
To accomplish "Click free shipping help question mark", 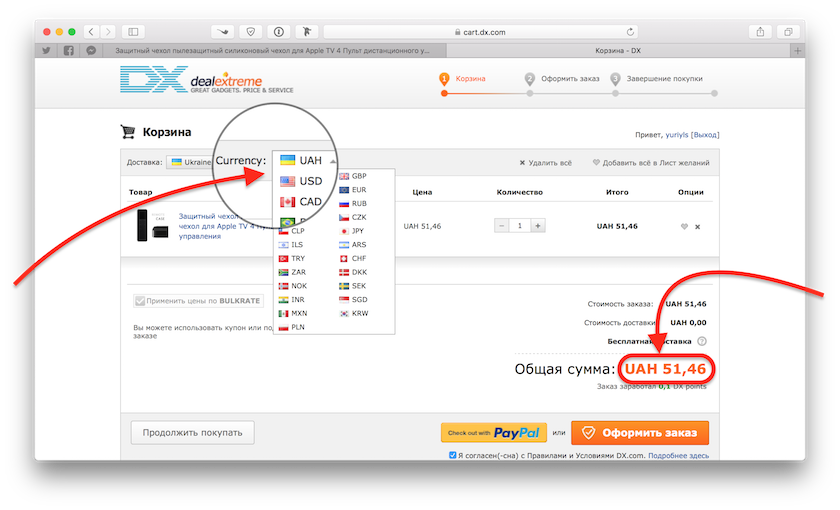I will click(702, 341).
